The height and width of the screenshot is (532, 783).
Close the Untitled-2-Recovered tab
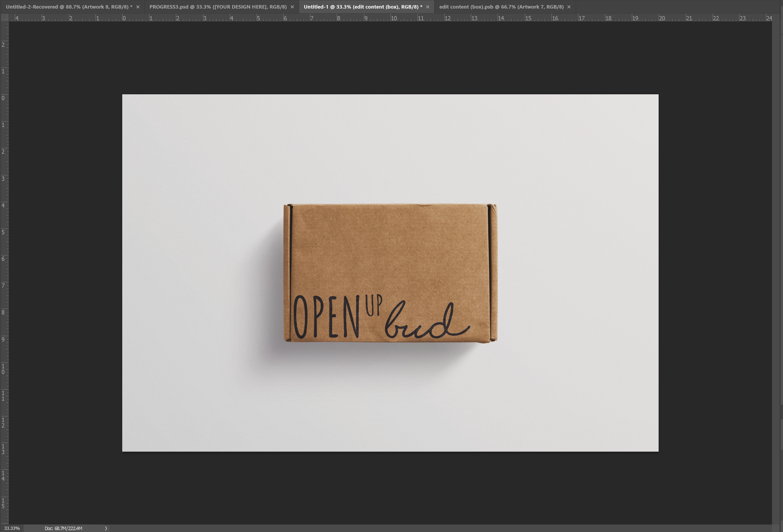point(138,7)
